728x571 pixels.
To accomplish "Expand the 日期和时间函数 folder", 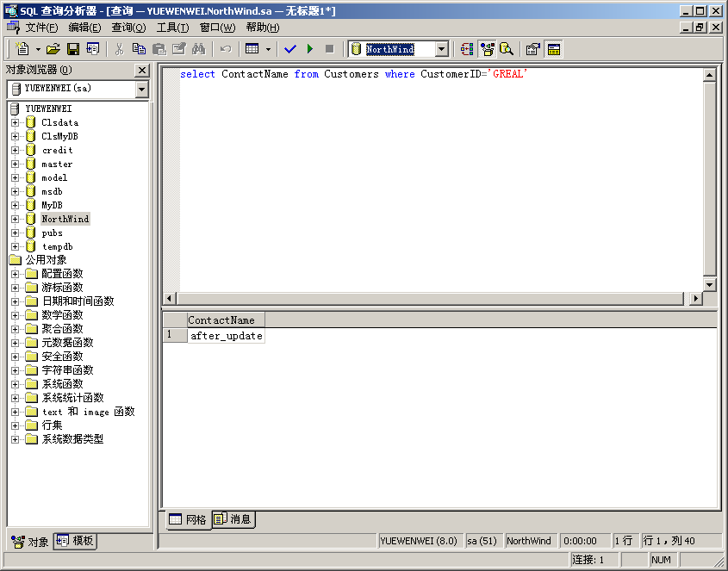I will [x=15, y=301].
